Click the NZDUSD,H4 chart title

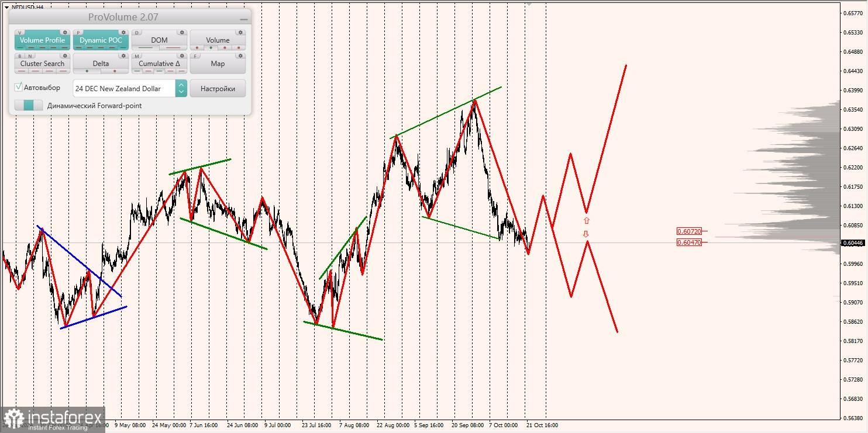tap(27, 7)
